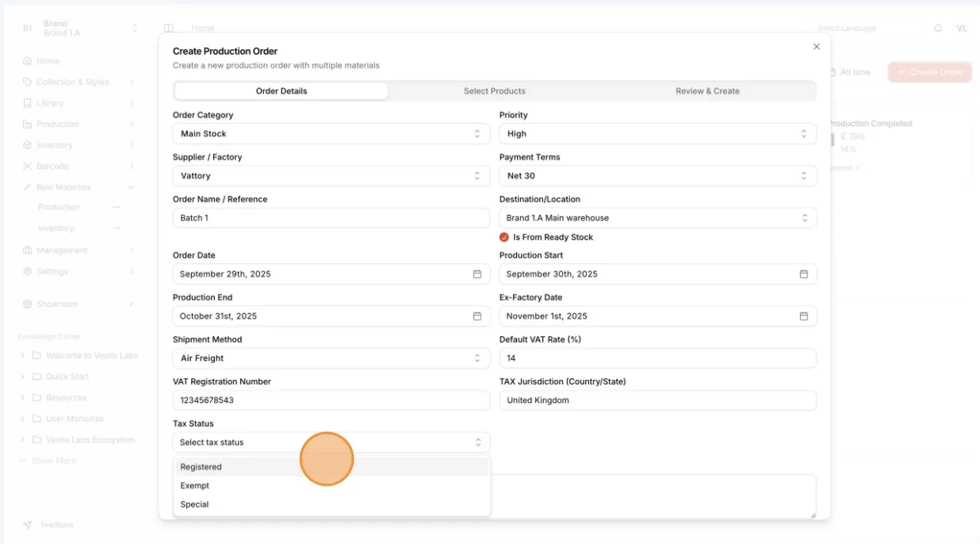The height and width of the screenshot is (544, 980).
Task: Click the Default VAT Rate field
Action: tap(658, 358)
